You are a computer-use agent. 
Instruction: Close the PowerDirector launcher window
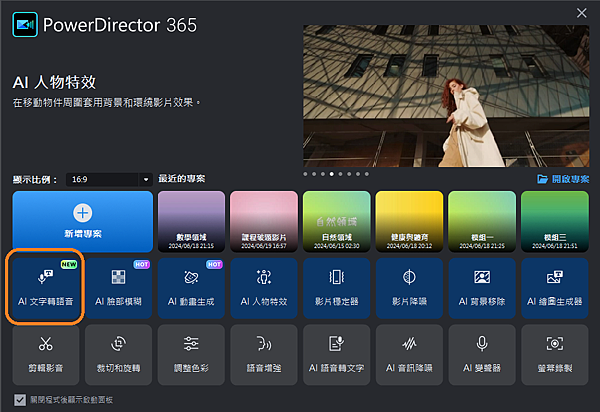[x=581, y=13]
